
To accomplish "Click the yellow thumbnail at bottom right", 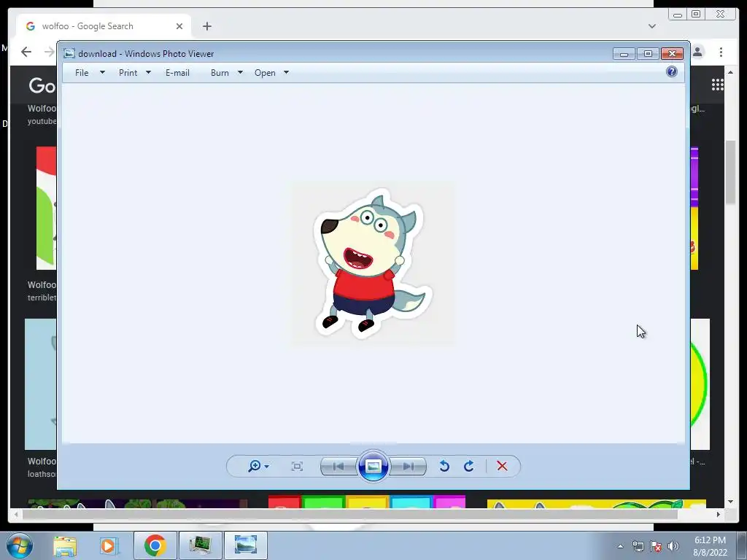I will pyautogui.click(x=597, y=504).
